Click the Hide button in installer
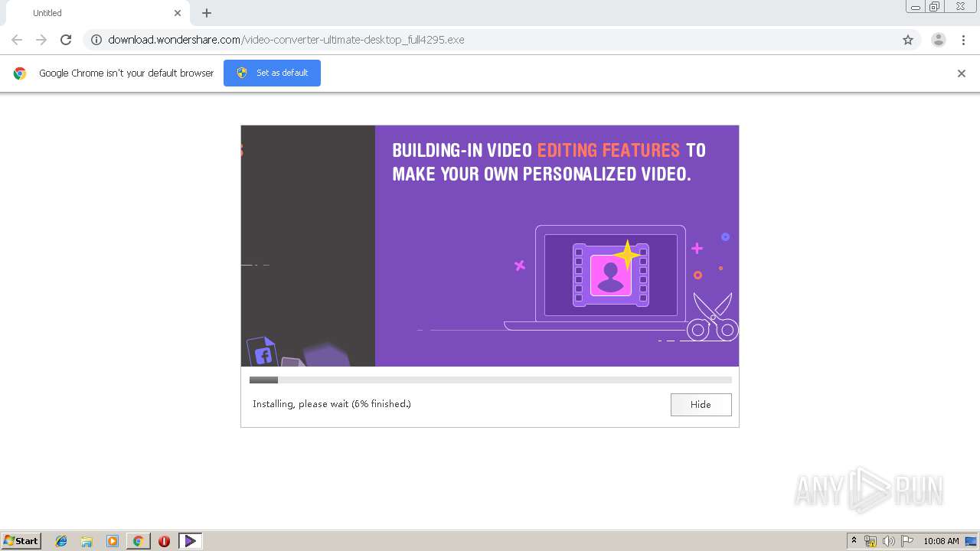 click(x=701, y=404)
